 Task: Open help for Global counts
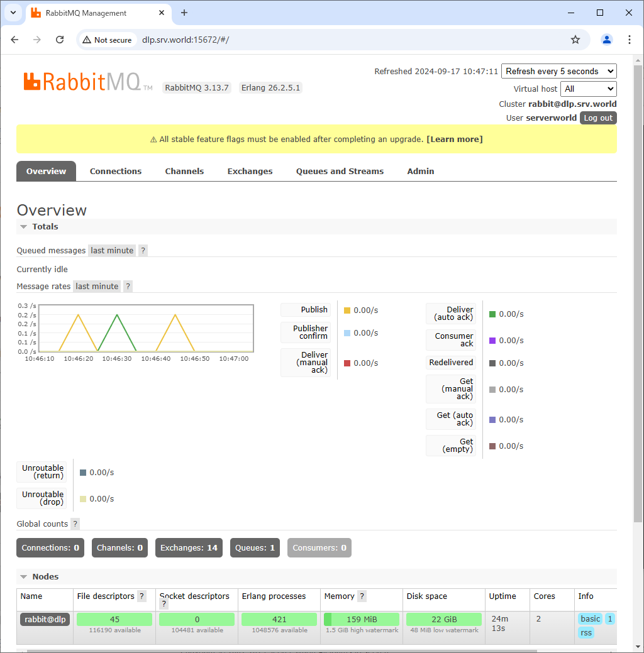click(75, 524)
